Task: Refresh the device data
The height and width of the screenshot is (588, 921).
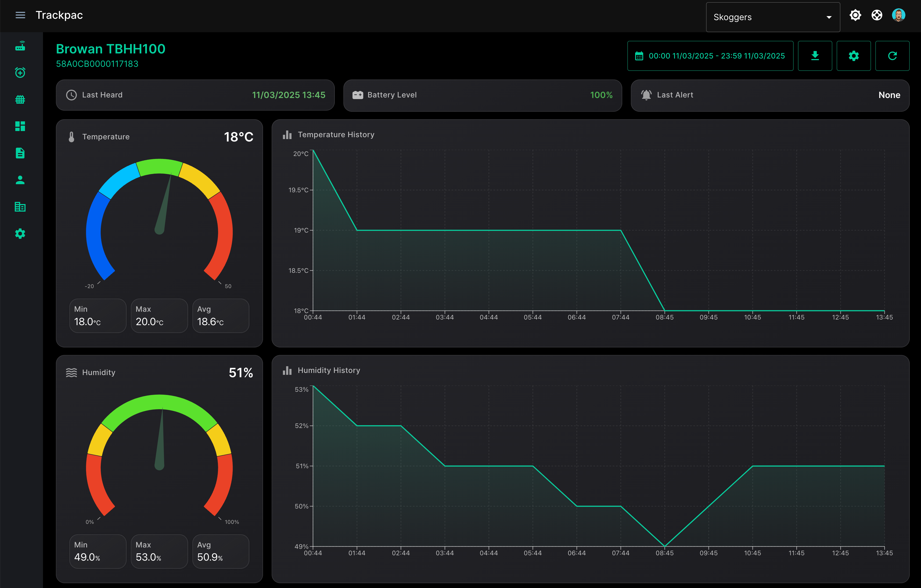Action: (892, 56)
